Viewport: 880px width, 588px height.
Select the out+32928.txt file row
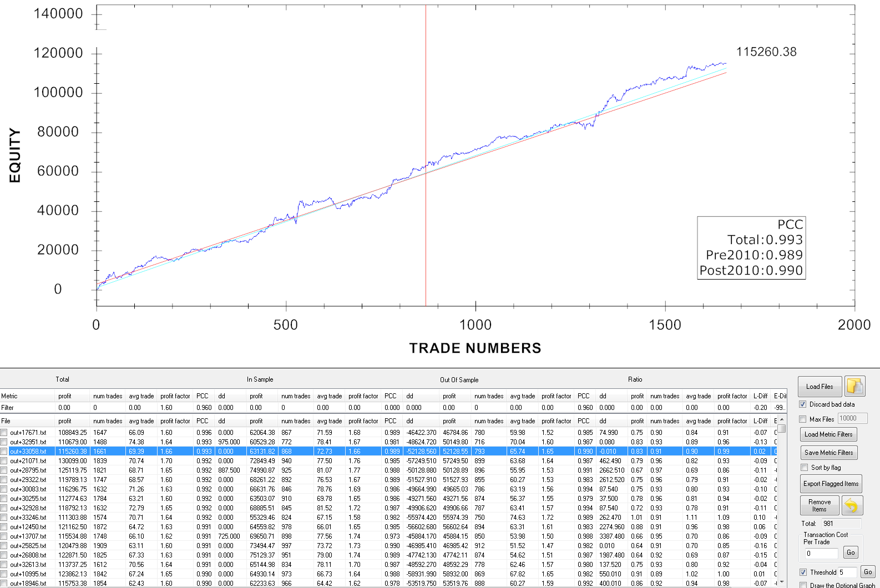388,508
